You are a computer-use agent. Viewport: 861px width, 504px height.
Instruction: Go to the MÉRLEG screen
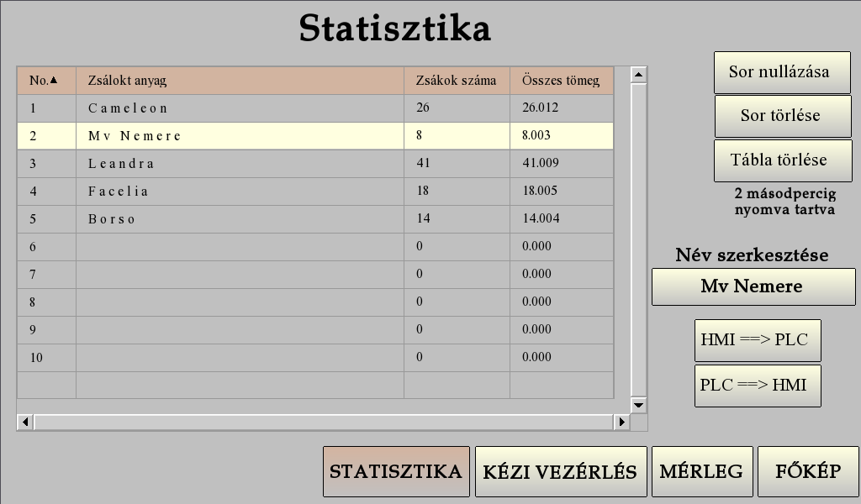coord(701,471)
